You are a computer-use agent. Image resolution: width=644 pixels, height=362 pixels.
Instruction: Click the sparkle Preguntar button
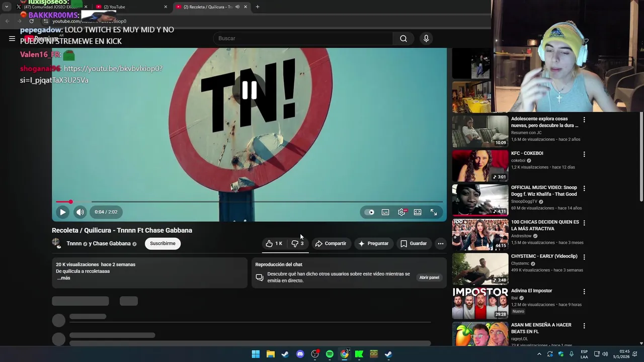(373, 243)
